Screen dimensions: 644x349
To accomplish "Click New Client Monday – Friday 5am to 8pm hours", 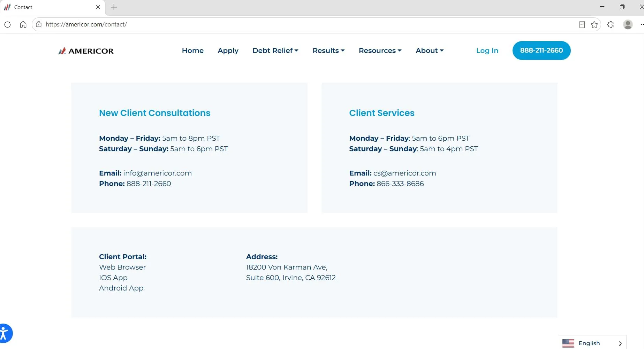I will coord(160,138).
